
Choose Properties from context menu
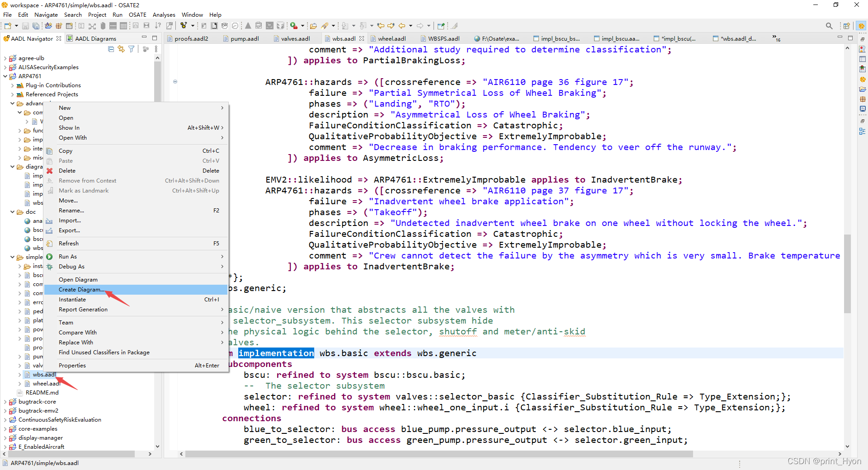tap(136, 366)
